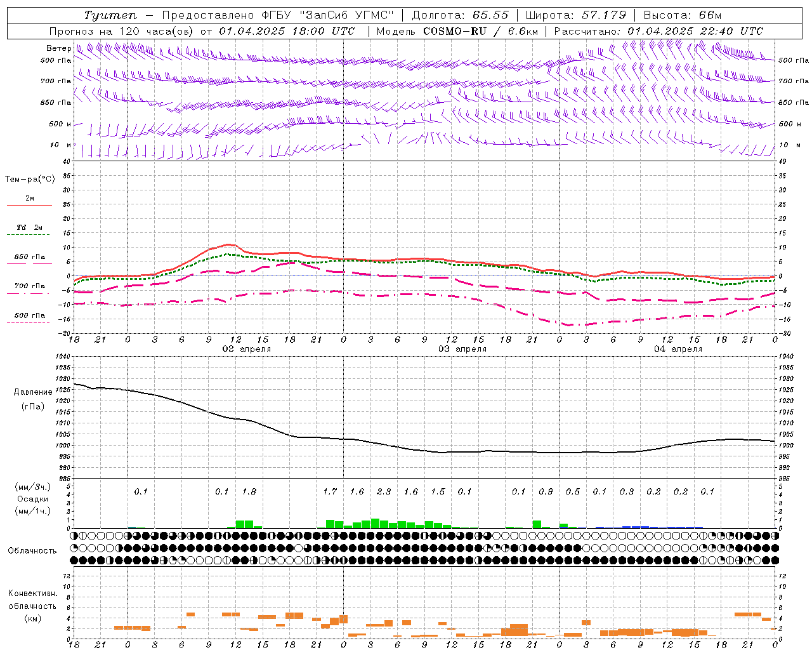Click the "Широта: 57.179" latitude field
The width and height of the screenshot is (812, 650).
point(576,15)
